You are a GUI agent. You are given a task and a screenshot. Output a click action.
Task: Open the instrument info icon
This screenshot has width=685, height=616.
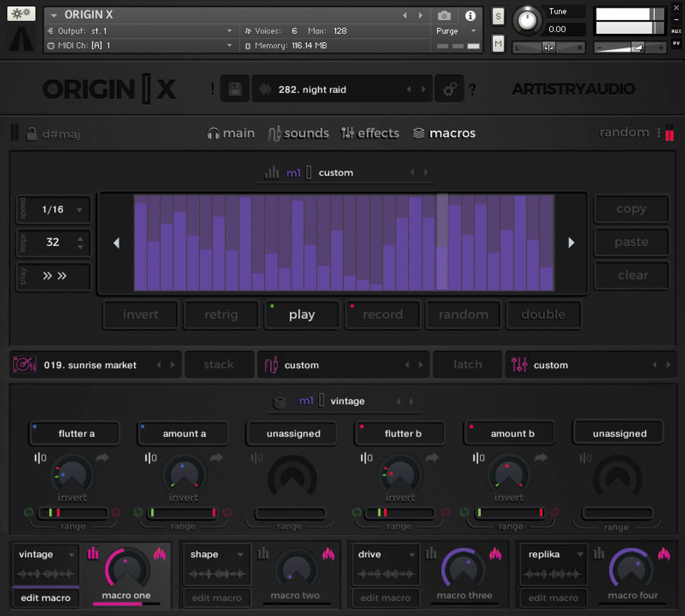click(470, 15)
